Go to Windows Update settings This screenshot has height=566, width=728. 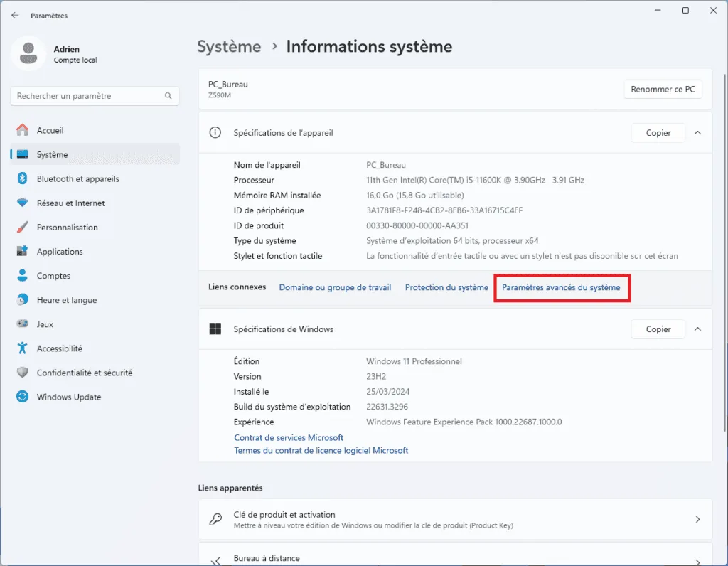[95, 397]
